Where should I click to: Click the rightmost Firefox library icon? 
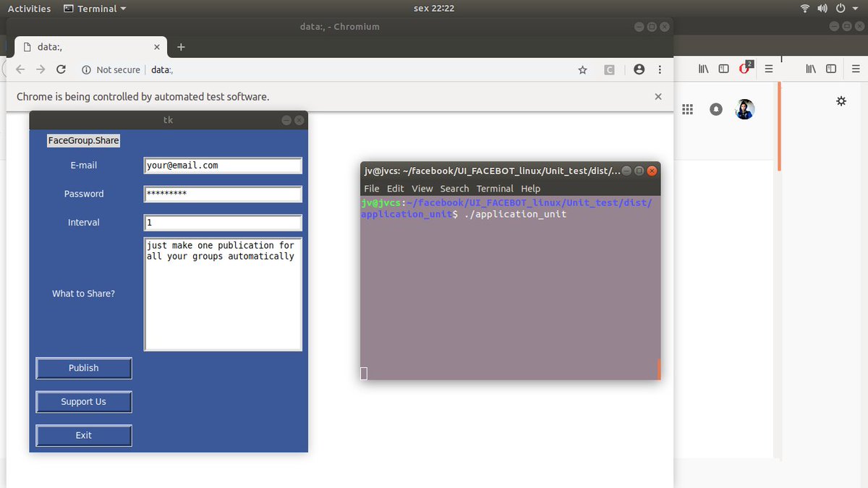coord(811,69)
